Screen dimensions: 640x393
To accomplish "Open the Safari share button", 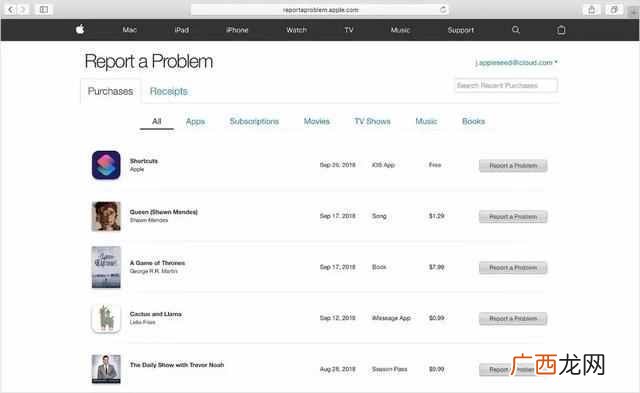I will click(x=591, y=9).
